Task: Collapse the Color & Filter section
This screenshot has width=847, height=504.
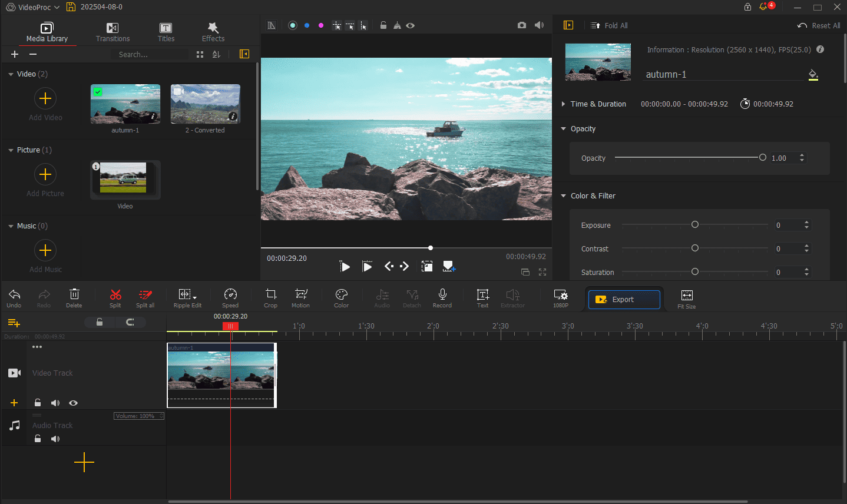Action: click(564, 196)
